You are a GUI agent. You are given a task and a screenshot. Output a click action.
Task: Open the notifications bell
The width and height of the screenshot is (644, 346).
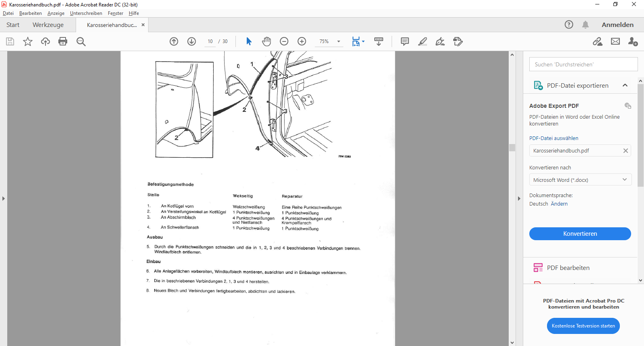(585, 25)
